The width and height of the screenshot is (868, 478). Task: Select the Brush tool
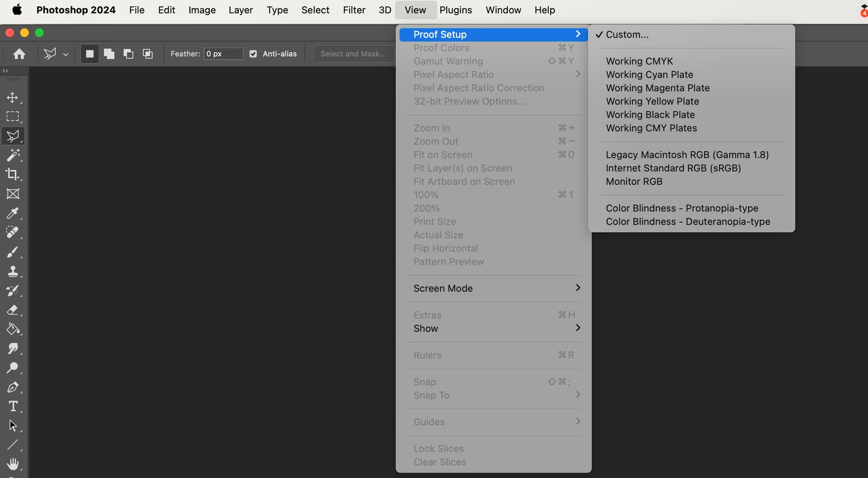point(13,252)
